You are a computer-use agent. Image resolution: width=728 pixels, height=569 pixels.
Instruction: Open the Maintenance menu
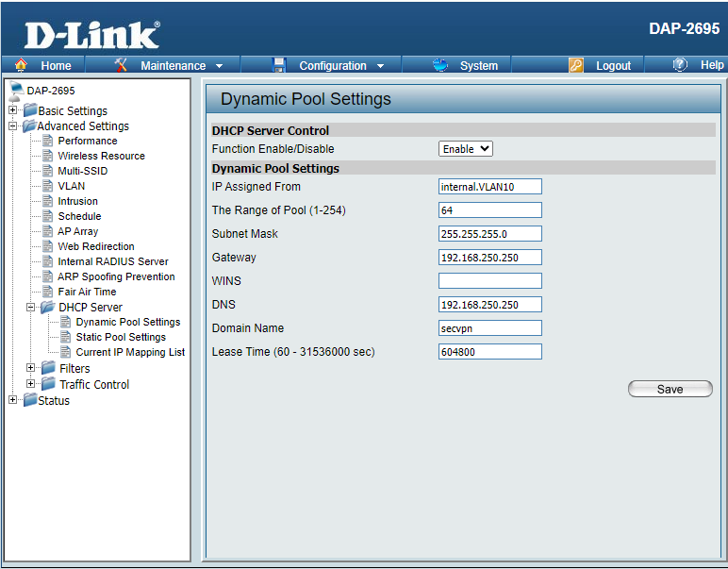click(x=181, y=65)
